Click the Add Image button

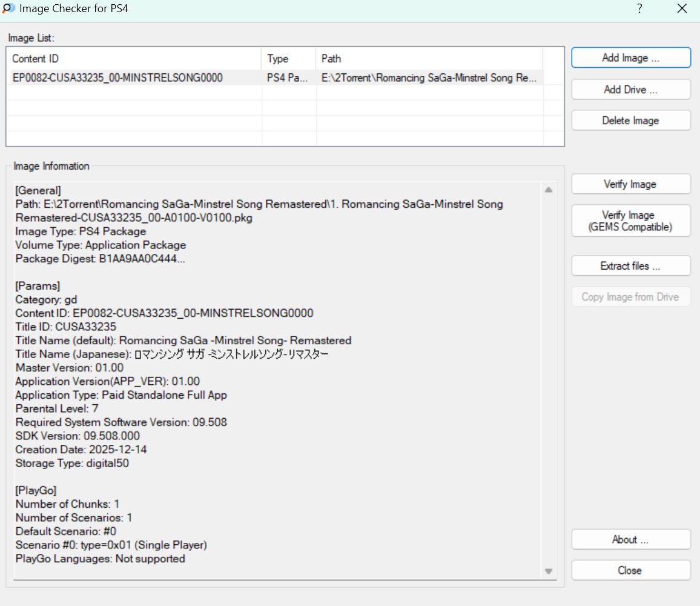[630, 58]
